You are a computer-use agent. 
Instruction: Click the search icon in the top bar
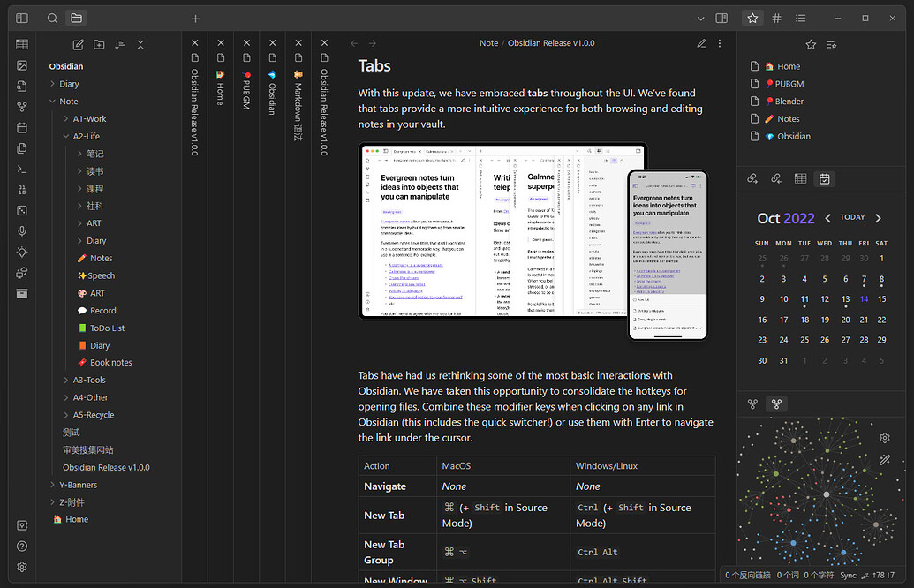(53, 18)
